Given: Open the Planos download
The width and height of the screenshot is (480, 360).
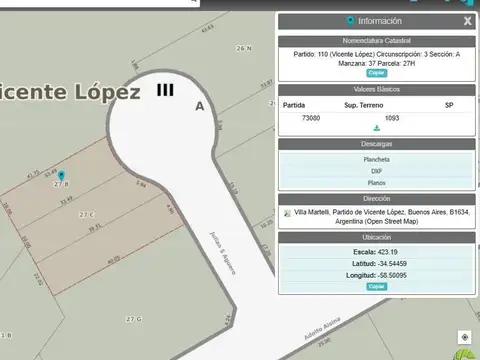Looking at the screenshot, I should [x=377, y=183].
